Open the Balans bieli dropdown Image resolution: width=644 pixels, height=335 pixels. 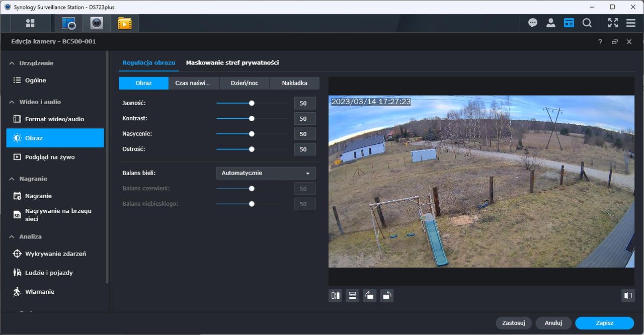coord(266,173)
